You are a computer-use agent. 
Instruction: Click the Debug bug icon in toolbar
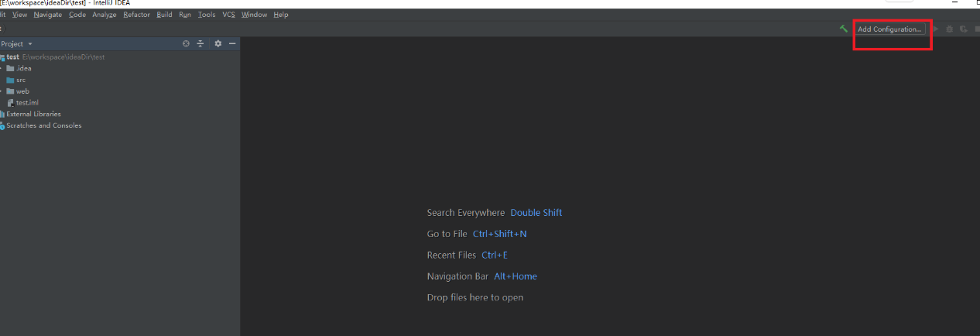click(950, 29)
